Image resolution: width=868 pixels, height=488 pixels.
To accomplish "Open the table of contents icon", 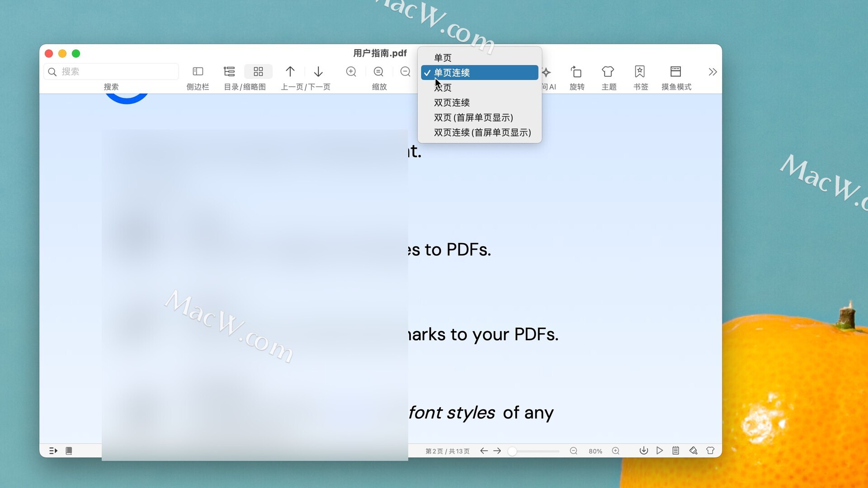I will (229, 71).
